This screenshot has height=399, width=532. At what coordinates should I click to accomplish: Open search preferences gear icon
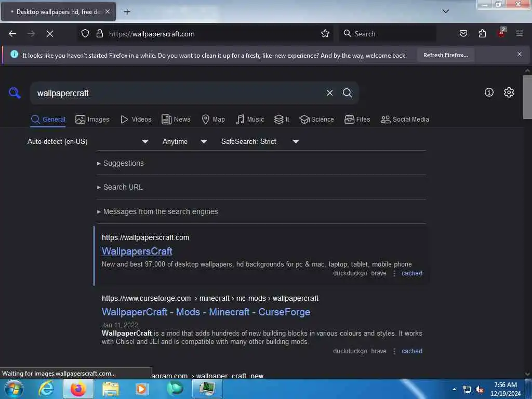point(509,92)
